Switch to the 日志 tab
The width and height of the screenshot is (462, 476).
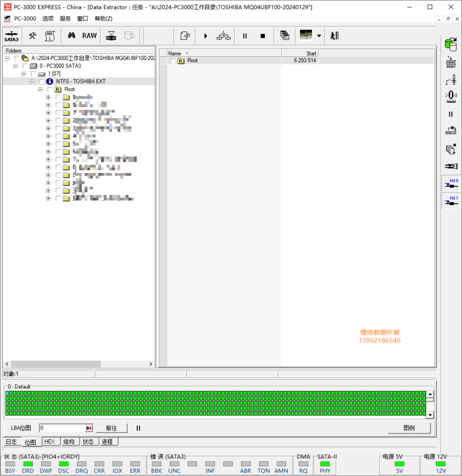point(12,442)
